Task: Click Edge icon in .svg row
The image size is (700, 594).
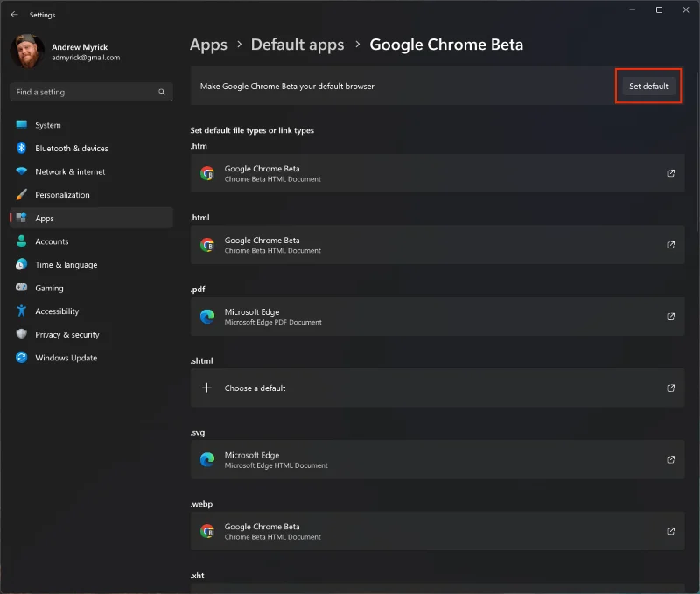Action: pyautogui.click(x=207, y=459)
